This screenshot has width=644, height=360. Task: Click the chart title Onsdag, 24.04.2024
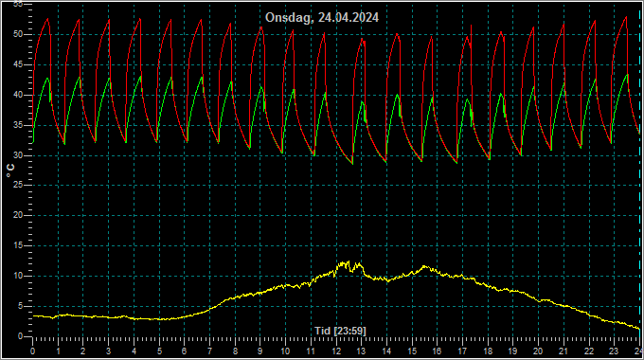(x=322, y=17)
